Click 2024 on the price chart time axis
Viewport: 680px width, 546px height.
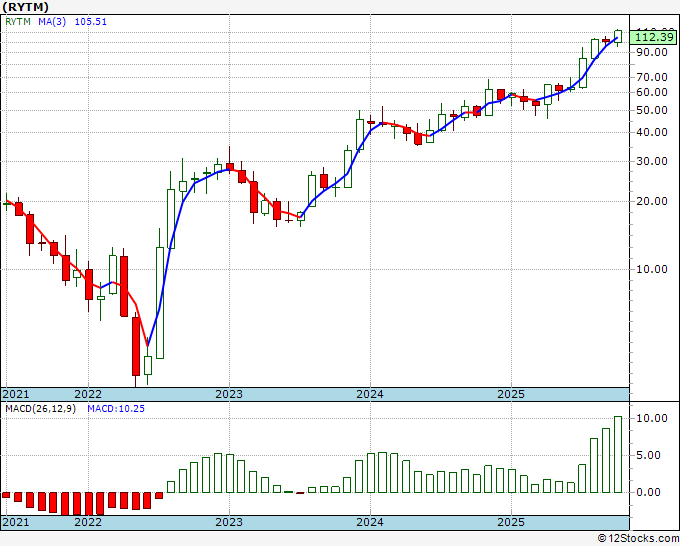click(x=370, y=394)
